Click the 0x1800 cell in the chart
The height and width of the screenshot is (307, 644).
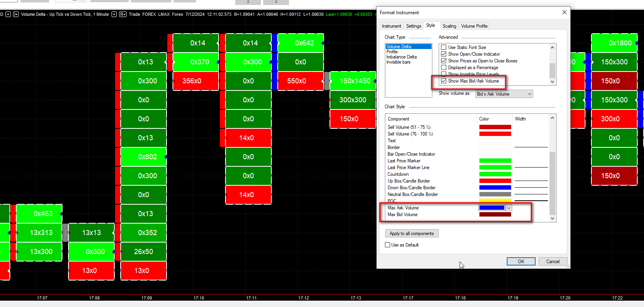click(614, 43)
